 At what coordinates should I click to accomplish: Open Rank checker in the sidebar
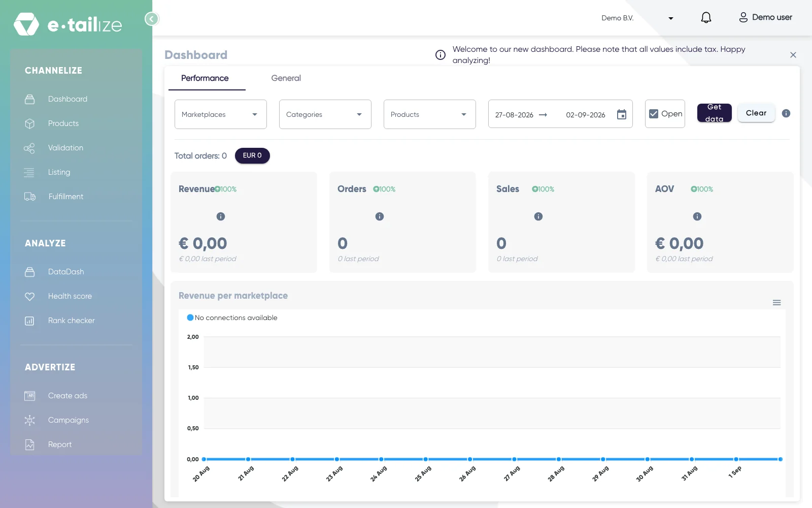[72, 321]
